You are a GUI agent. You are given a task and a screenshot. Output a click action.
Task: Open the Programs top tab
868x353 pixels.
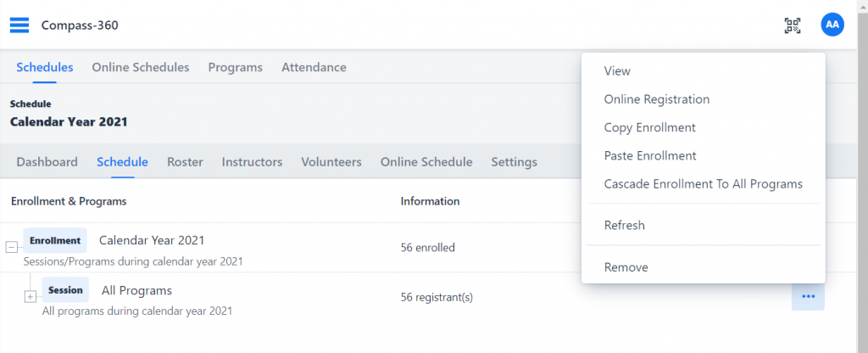pyautogui.click(x=236, y=68)
